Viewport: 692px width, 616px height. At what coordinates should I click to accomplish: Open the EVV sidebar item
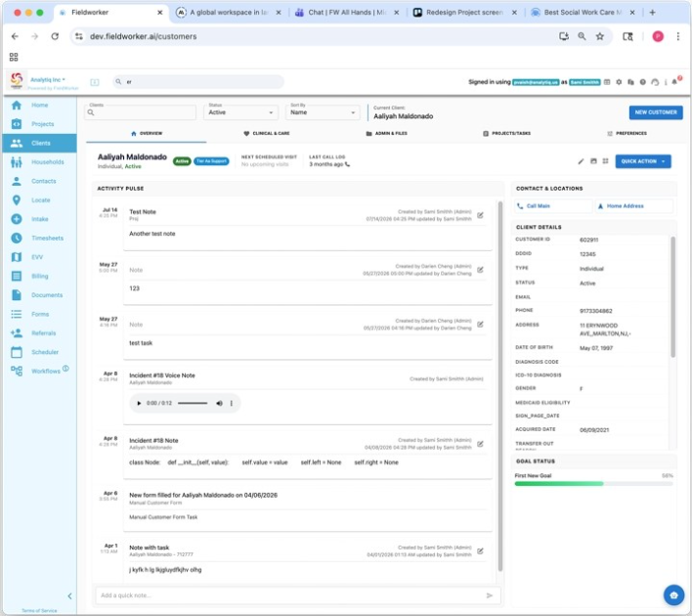point(39,257)
